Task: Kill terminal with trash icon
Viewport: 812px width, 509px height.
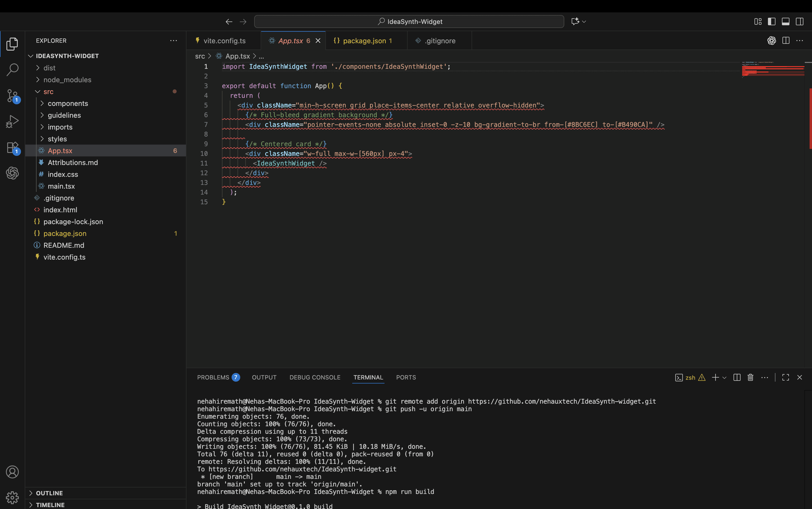Action: 750,377
